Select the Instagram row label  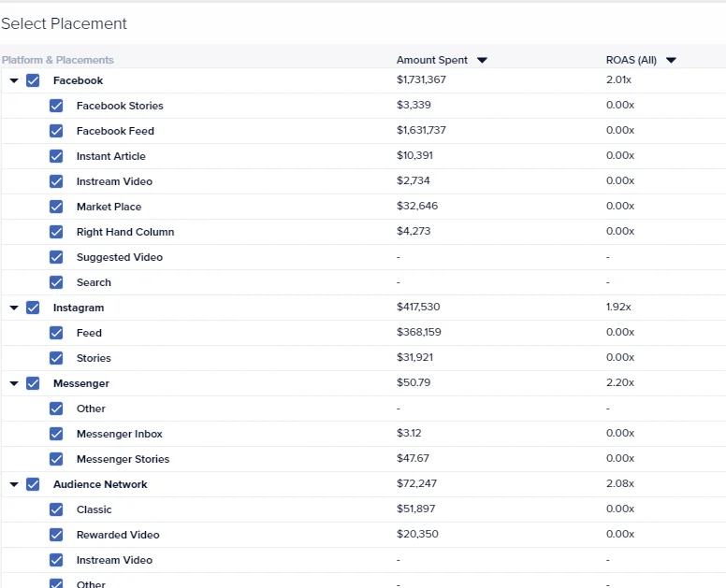pyautogui.click(x=79, y=308)
